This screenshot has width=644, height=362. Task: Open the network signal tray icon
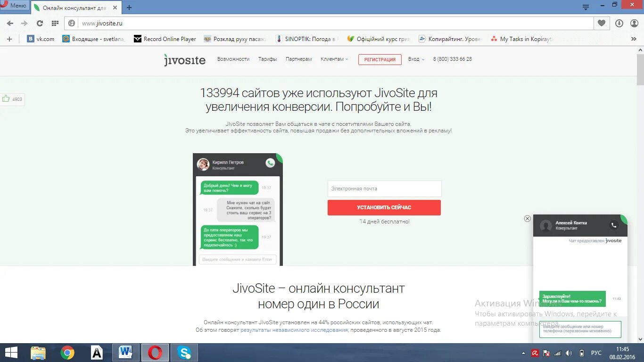pyautogui.click(x=558, y=353)
